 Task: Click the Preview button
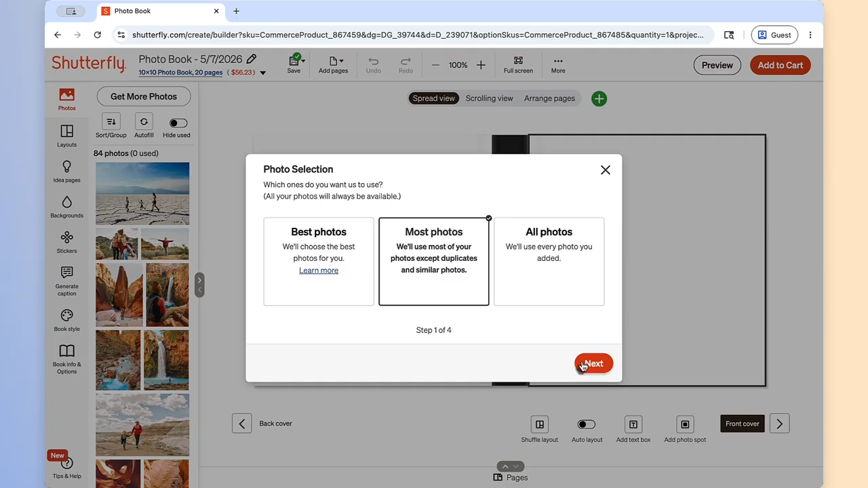point(717,65)
